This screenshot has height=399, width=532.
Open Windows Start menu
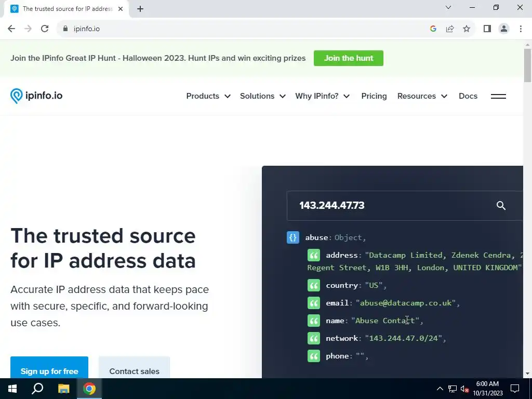click(12, 389)
